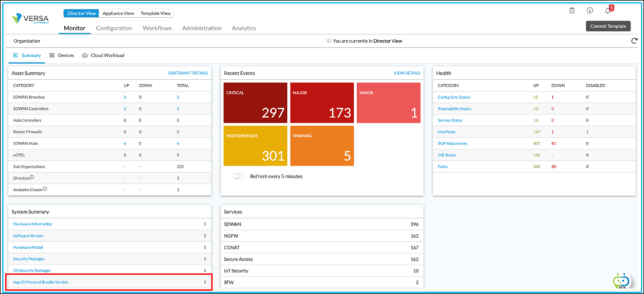This screenshot has width=644, height=294.
Task: Open the Configuration menu
Action: [114, 28]
